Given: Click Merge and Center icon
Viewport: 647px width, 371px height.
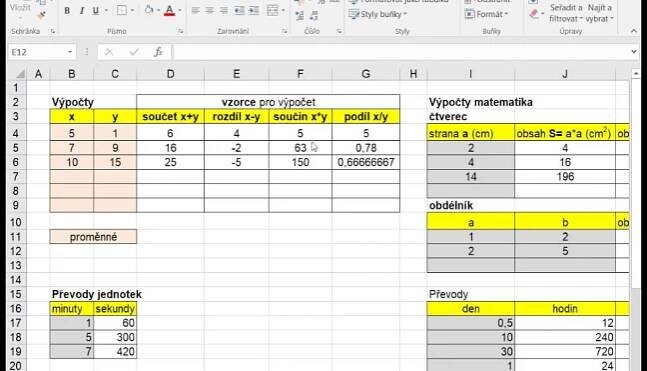Looking at the screenshot, I should [x=272, y=11].
